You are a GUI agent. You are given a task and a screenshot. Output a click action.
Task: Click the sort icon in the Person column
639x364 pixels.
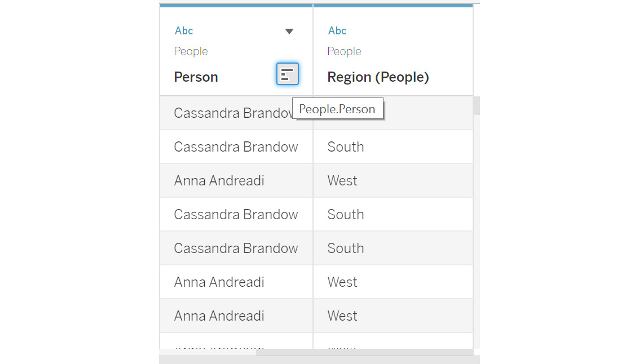pos(287,74)
